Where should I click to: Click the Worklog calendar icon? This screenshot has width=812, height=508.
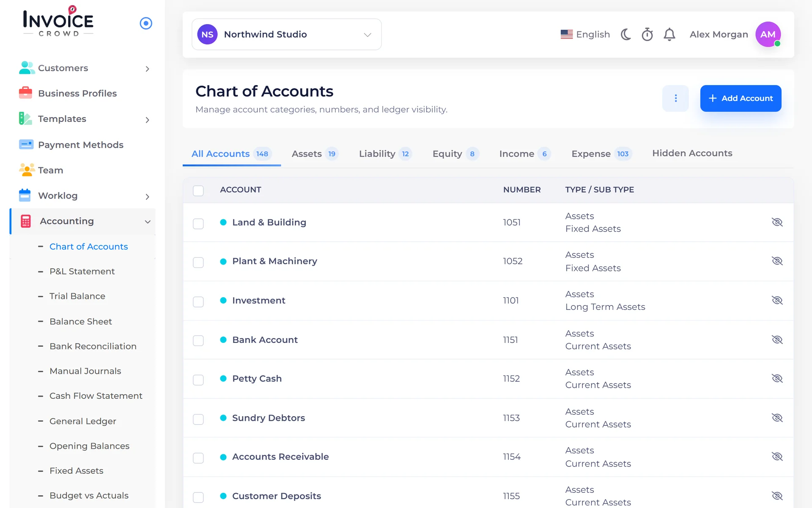tap(25, 196)
